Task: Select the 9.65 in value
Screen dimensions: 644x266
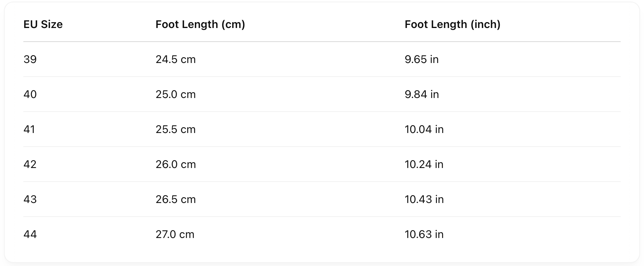Action: pos(422,59)
